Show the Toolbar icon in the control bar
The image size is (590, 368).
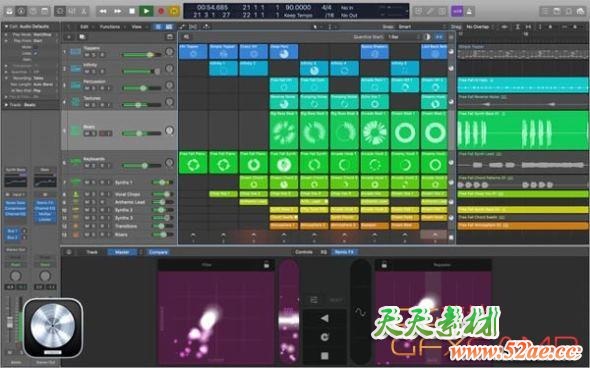coord(44,11)
